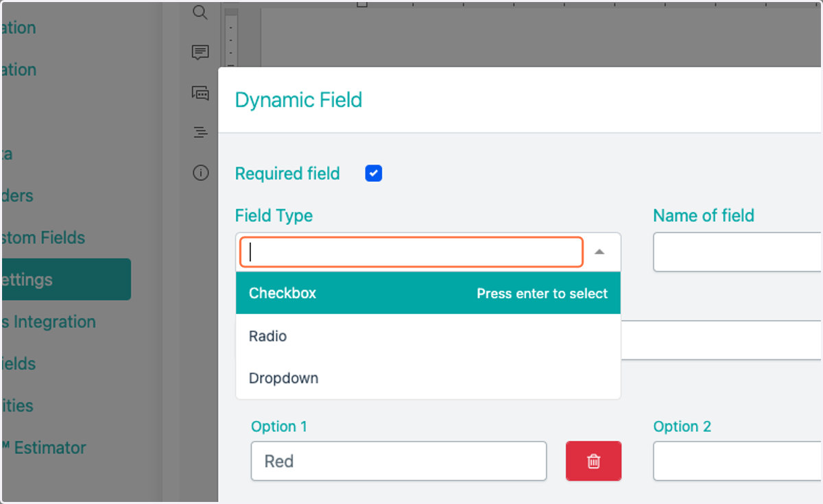Image resolution: width=823 pixels, height=504 pixels.
Task: Click the text alignment lines icon
Action: [200, 132]
